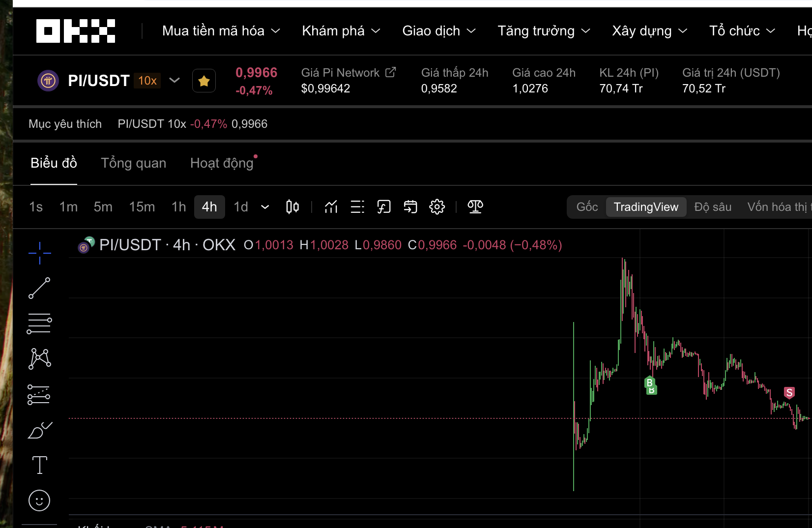
Task: Open the Mua tiền mã hóa menu
Action: click(x=221, y=31)
